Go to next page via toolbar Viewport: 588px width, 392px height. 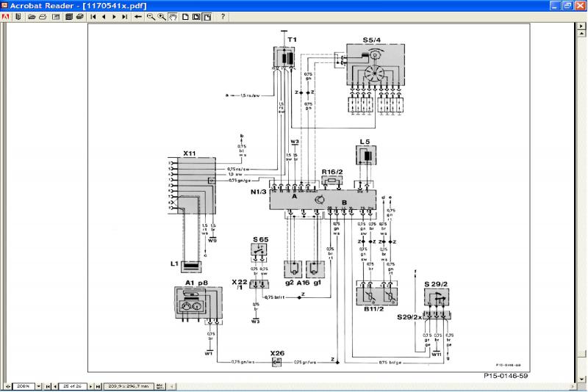point(114,17)
